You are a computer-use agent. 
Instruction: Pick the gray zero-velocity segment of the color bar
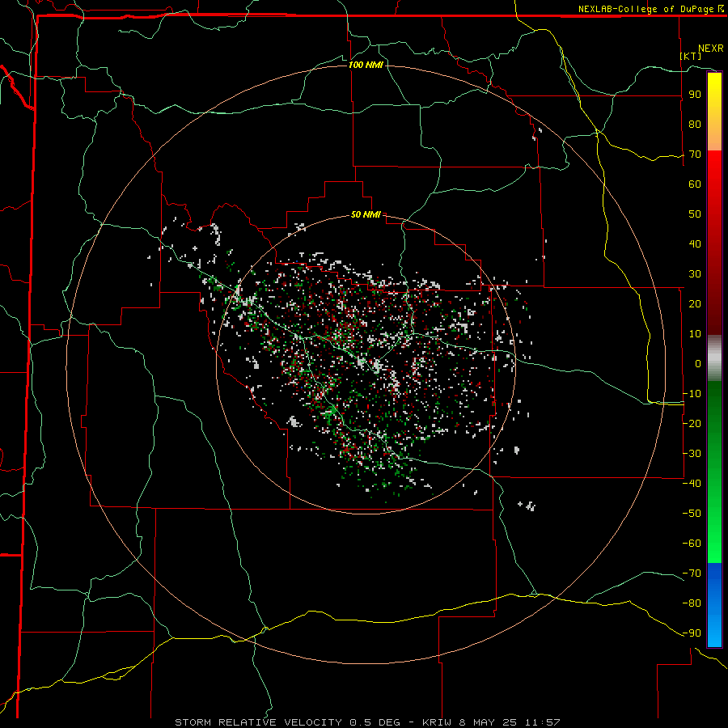point(714,358)
